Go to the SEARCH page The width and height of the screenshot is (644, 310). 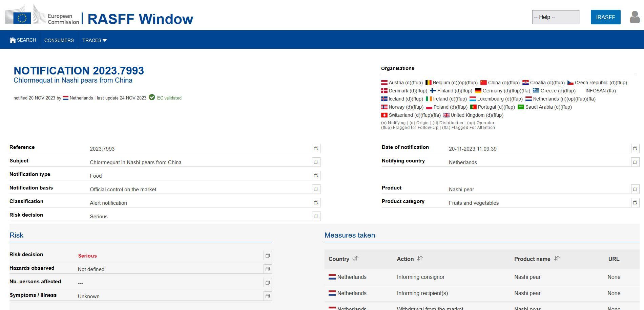[23, 40]
